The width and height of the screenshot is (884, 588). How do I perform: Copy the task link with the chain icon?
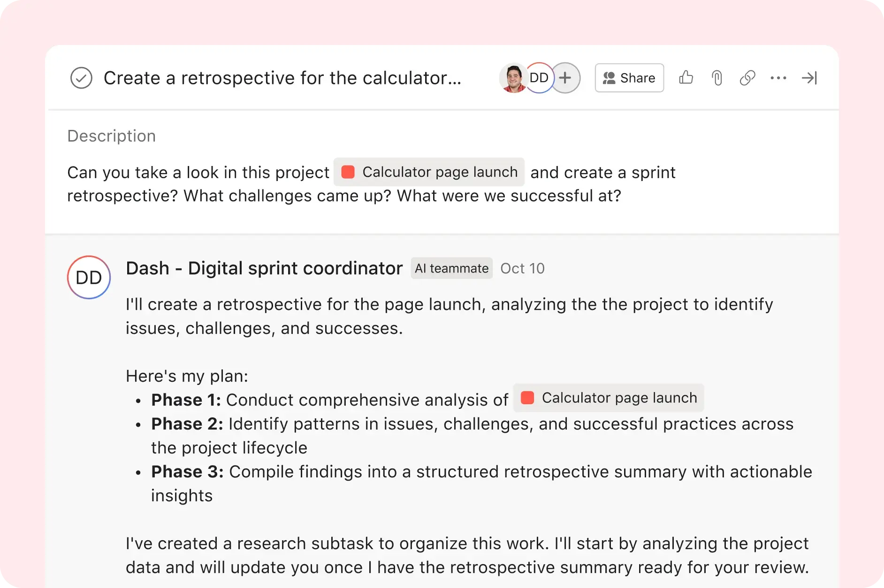(x=747, y=78)
